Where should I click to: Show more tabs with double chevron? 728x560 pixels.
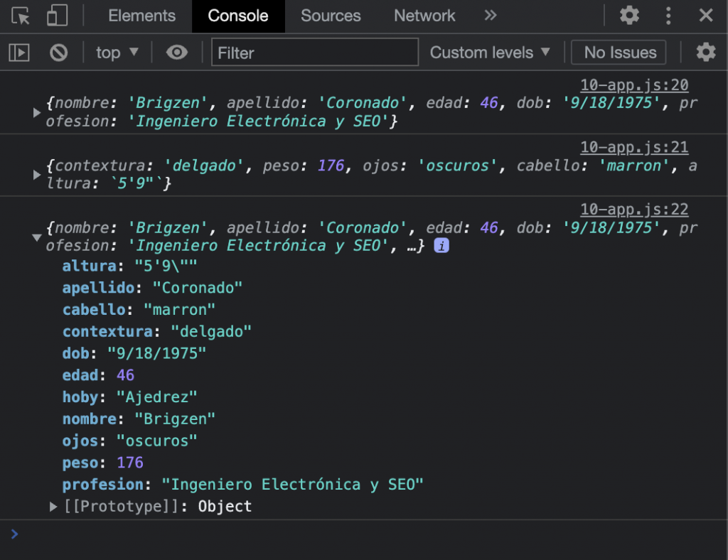(x=491, y=16)
